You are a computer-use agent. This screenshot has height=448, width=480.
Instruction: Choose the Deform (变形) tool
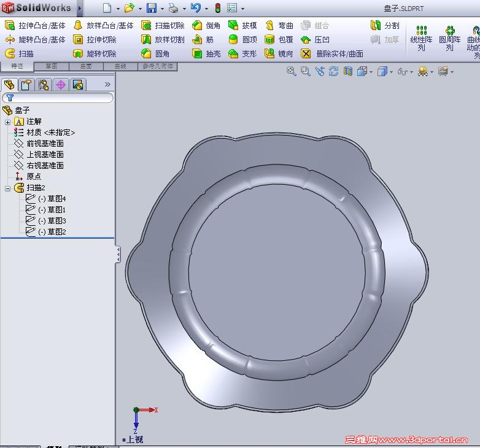[242, 53]
